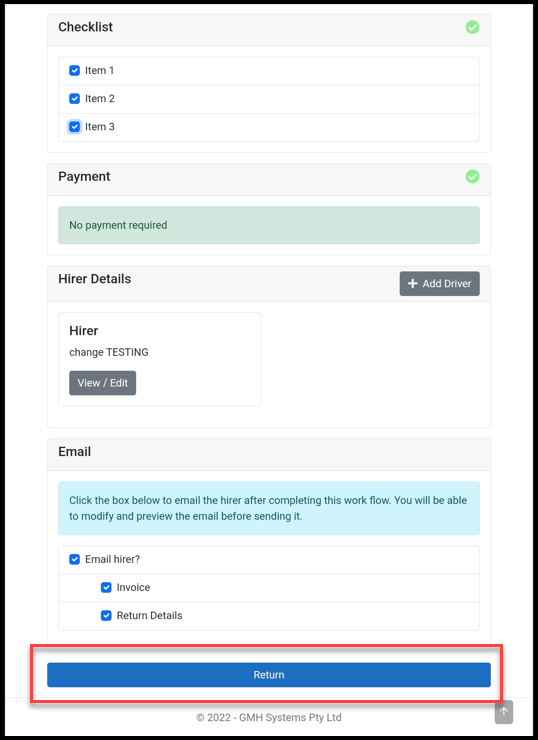Uncheck the Return Details checkbox
This screenshot has width=538, height=740.
[106, 616]
